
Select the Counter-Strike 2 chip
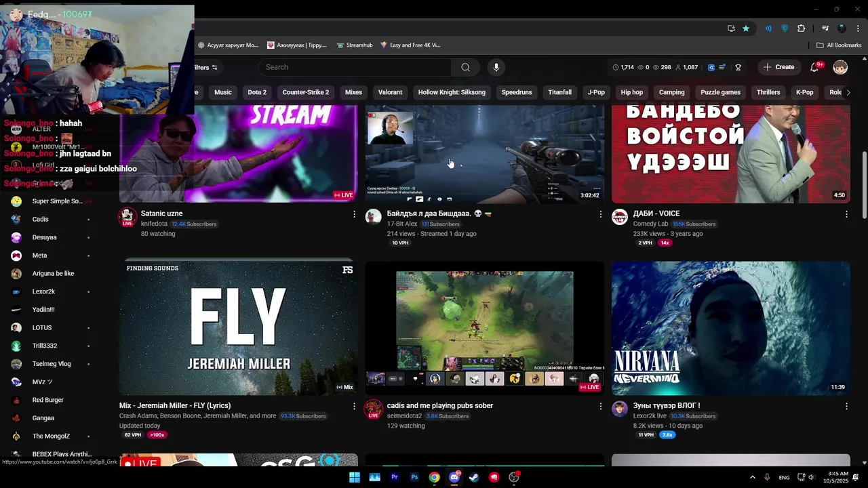point(306,92)
